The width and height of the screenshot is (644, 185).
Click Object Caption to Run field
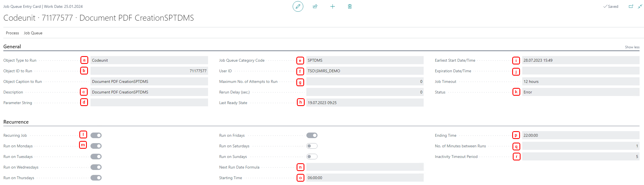pos(149,81)
